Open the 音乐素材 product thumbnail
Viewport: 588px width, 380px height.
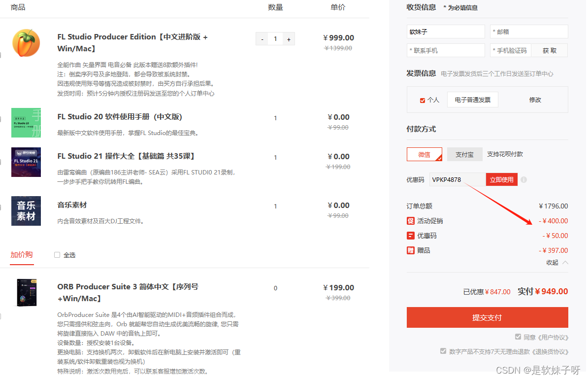click(26, 211)
